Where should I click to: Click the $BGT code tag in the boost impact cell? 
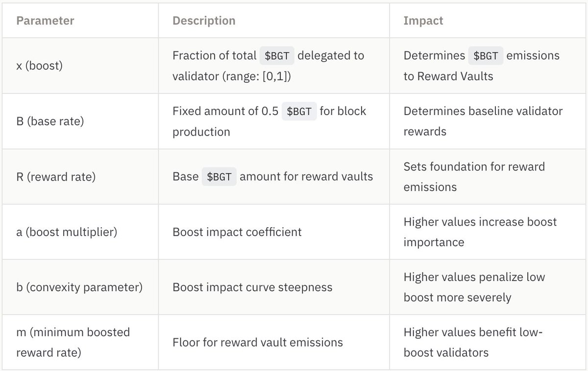click(486, 56)
